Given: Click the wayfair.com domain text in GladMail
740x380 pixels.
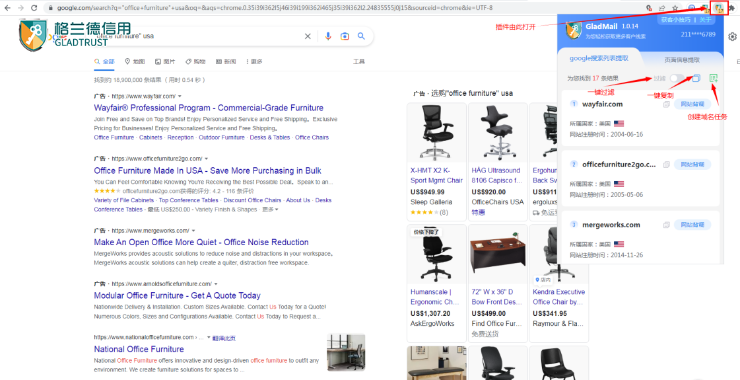Looking at the screenshot, I should tap(602, 104).
